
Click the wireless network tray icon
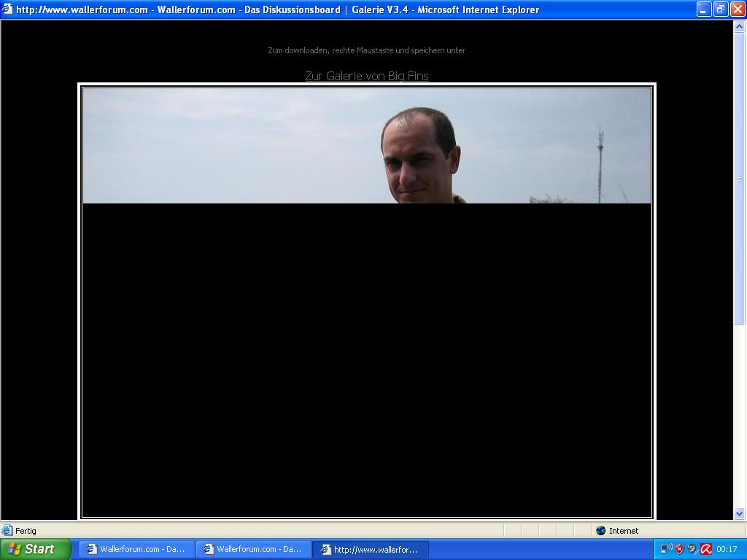click(666, 549)
